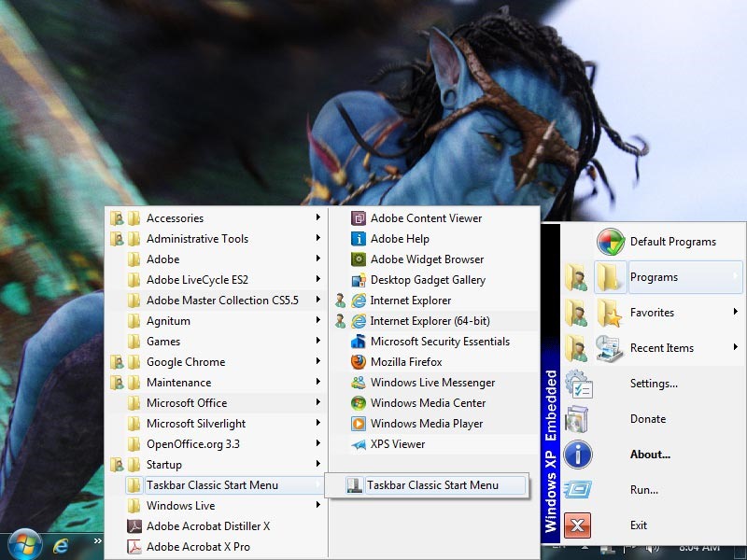The image size is (747, 560).
Task: Select the Taskbar Classic Start Menu folder
Action: 224,485
